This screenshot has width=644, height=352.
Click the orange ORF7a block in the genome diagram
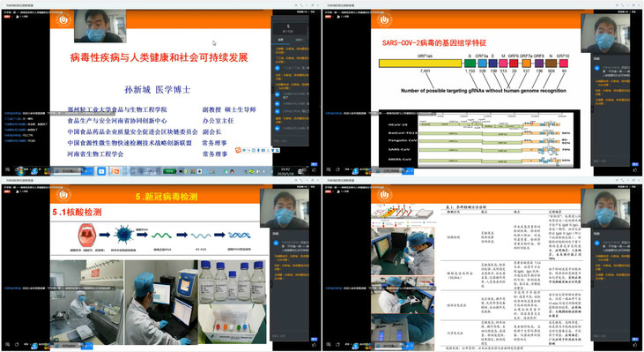click(x=526, y=64)
